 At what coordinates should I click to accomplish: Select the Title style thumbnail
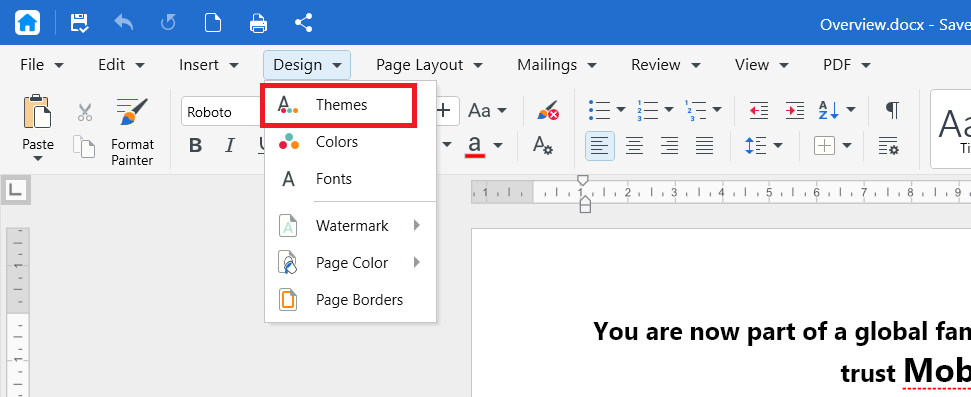coord(951,129)
